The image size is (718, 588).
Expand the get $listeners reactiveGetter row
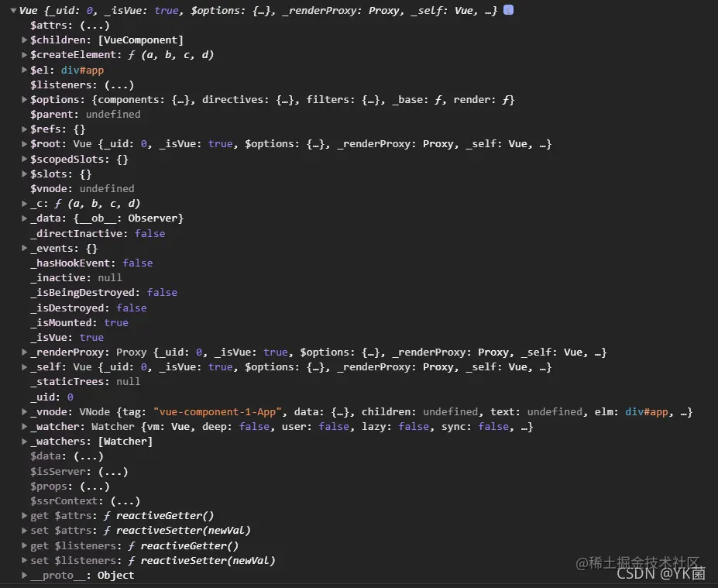[x=24, y=545]
